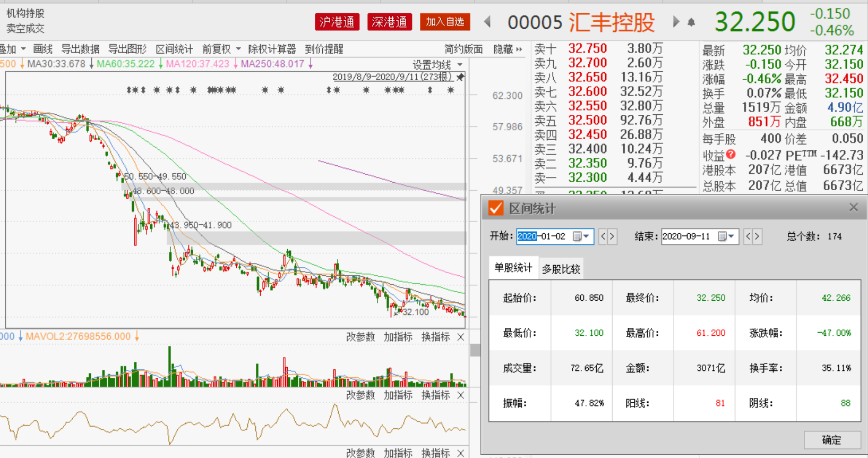Click the orange check logo of 区间统计
Viewport: 868px width, 458px height.
point(495,208)
